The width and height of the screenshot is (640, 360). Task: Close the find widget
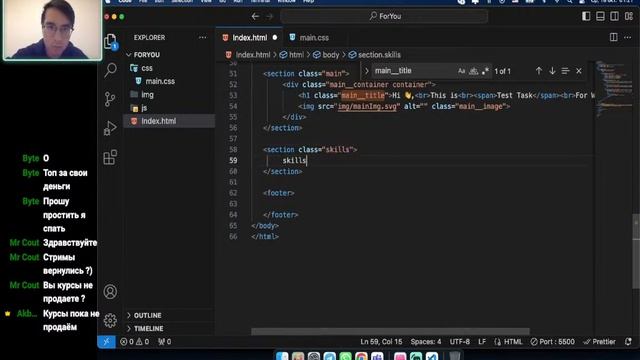point(579,71)
